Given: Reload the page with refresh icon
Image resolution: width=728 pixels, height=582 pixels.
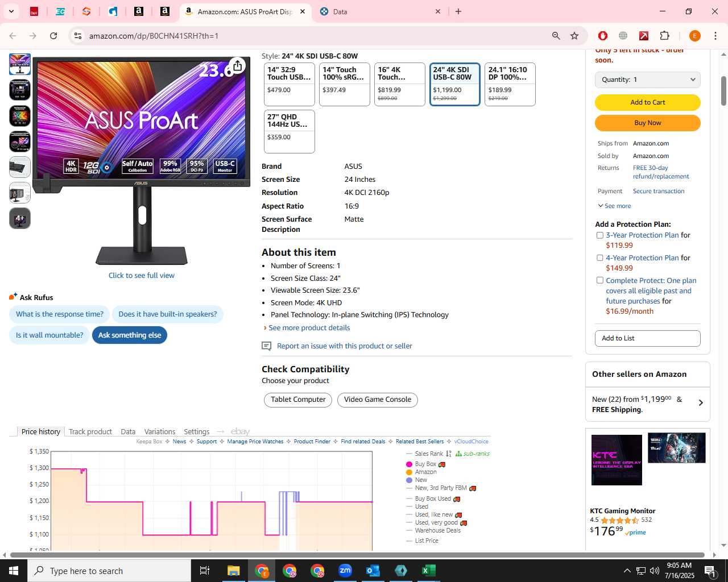Looking at the screenshot, I should pyautogui.click(x=53, y=36).
